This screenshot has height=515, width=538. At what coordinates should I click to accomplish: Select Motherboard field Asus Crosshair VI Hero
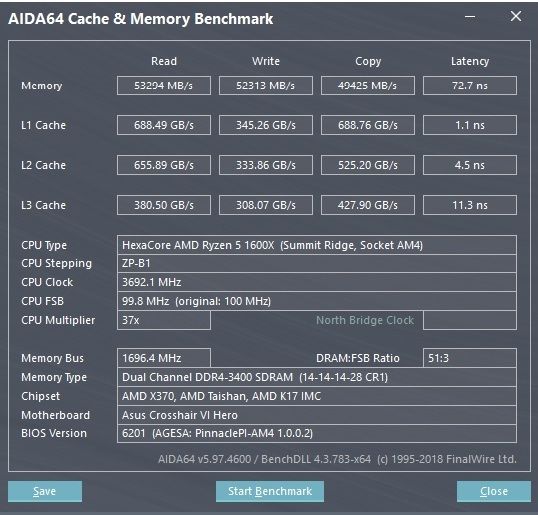tap(317, 415)
